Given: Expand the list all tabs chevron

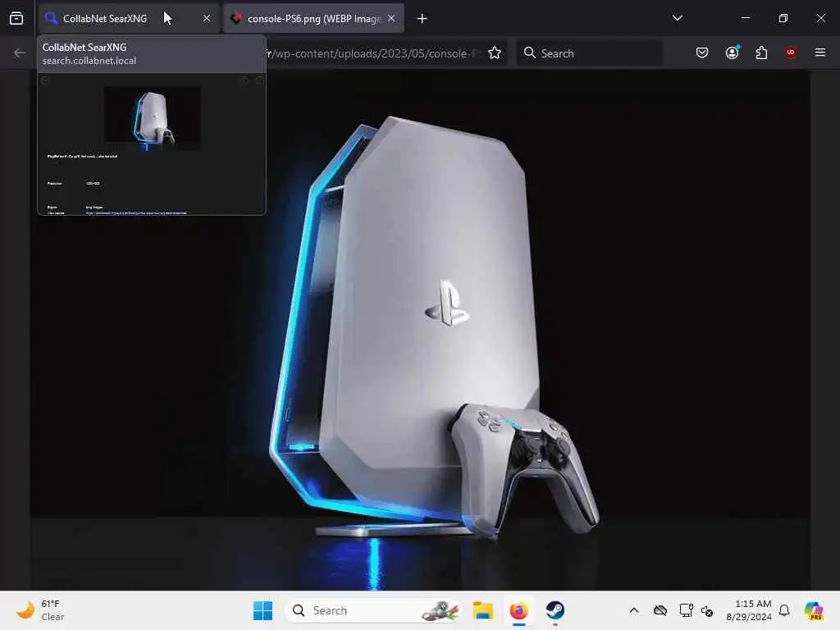Looking at the screenshot, I should pos(677,18).
